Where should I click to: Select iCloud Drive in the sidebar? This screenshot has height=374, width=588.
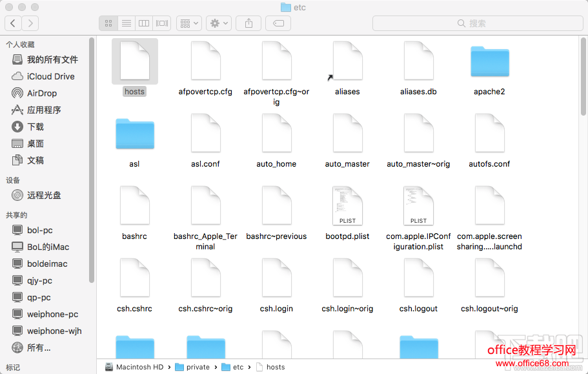pos(50,76)
